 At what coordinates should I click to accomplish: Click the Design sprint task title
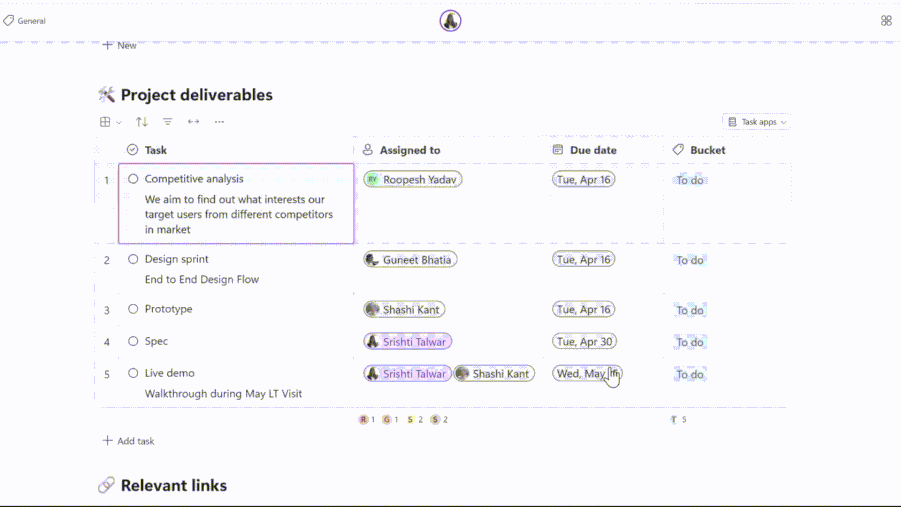[x=176, y=259]
